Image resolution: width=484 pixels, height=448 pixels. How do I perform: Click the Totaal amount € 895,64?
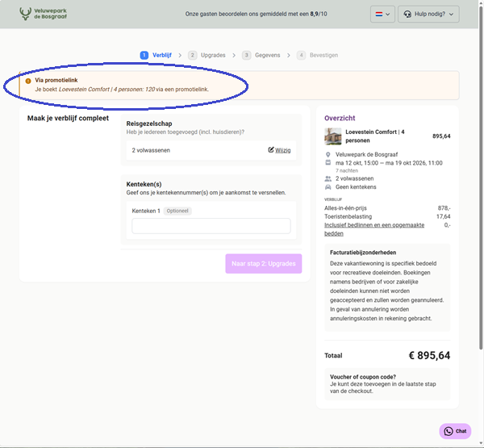click(429, 356)
